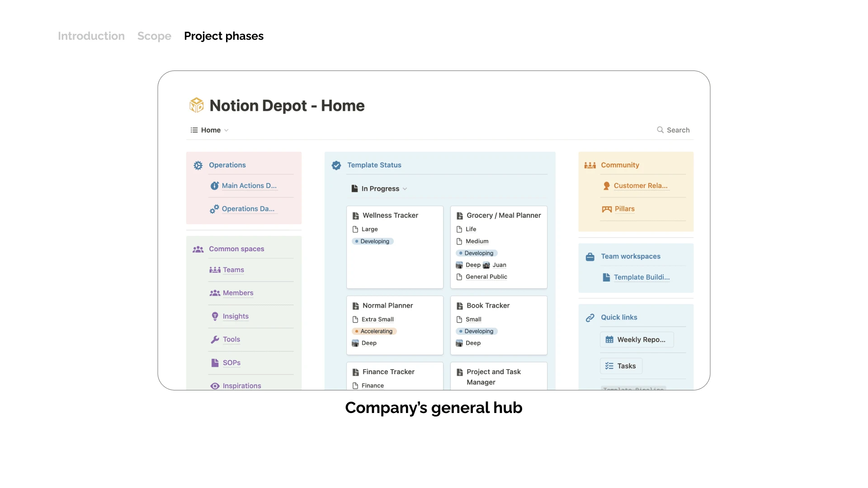This screenshot has width=868, height=488.
Task: Open the Tools page link
Action: 231,339
